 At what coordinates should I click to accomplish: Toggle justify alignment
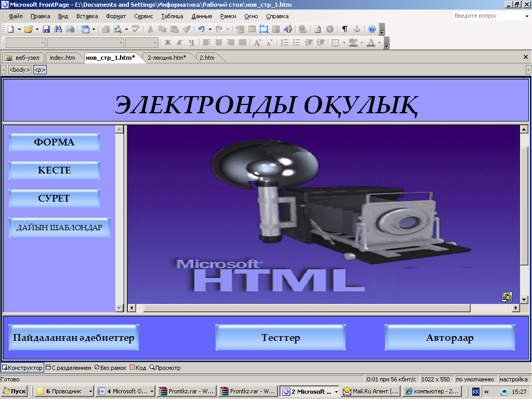243,43
